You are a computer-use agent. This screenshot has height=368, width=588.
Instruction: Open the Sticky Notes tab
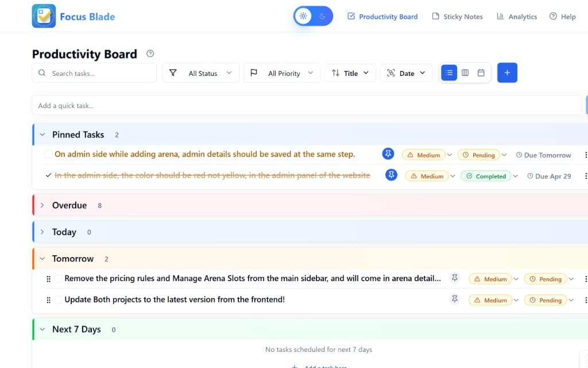pos(458,17)
